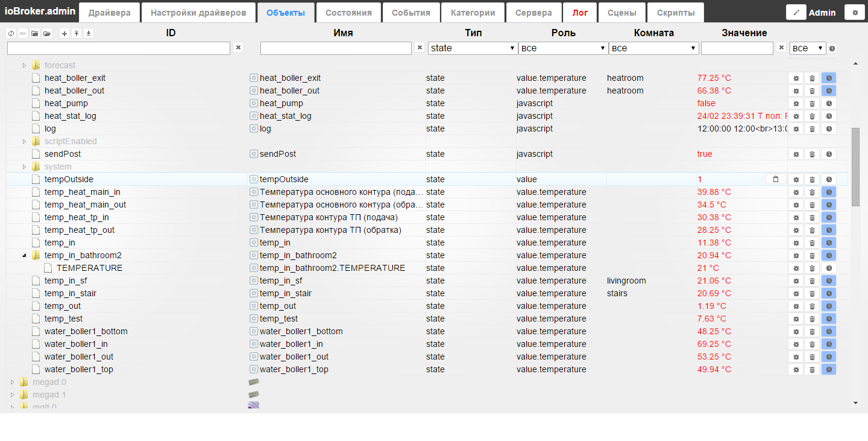Screen dimensions: 868x441
Task: Open the rightmost 'все' filter dropdown
Action: coord(808,48)
